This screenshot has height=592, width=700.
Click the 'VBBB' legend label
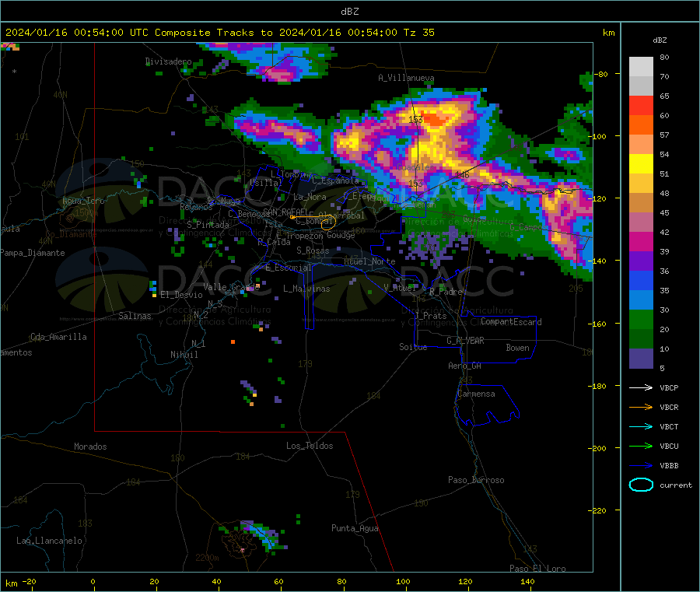(669, 466)
